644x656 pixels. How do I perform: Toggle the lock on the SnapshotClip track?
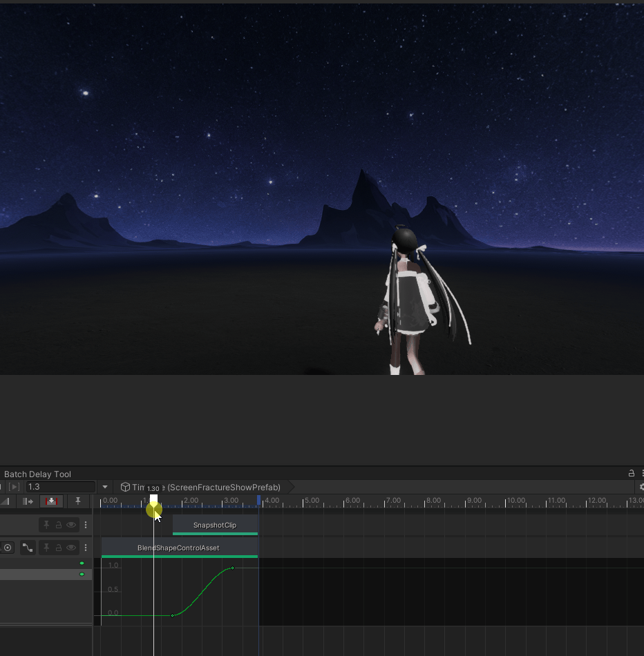pyautogui.click(x=59, y=525)
